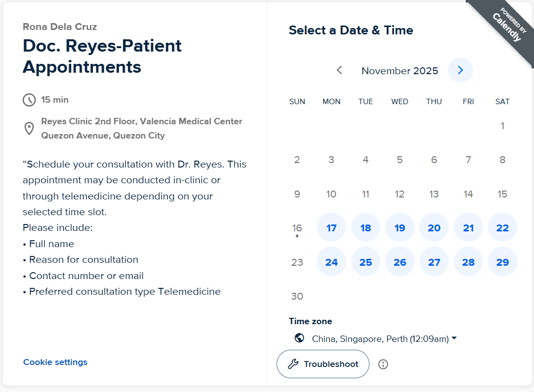
Task: Click the location pin icon
Action: coord(29,128)
